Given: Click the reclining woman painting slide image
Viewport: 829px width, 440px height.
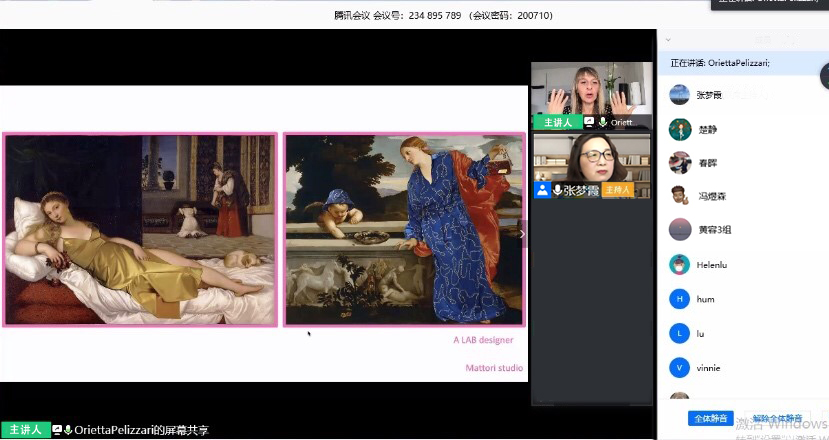Looking at the screenshot, I should (140, 230).
